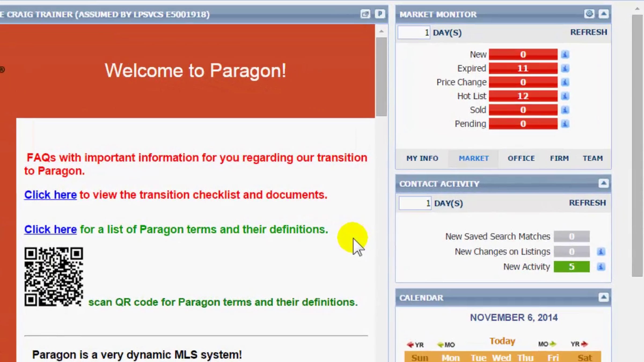Click link for list of Paragon terms
The height and width of the screenshot is (362, 644).
pyautogui.click(x=50, y=230)
